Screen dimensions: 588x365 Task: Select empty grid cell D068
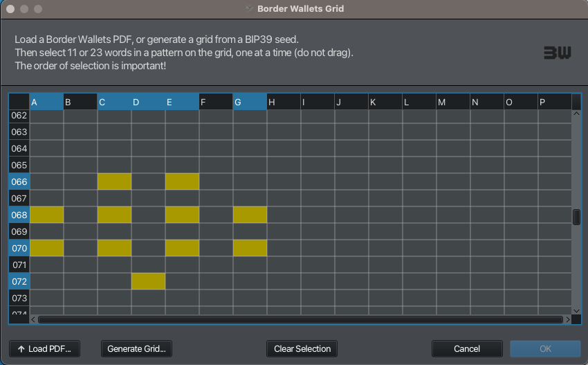coord(148,215)
